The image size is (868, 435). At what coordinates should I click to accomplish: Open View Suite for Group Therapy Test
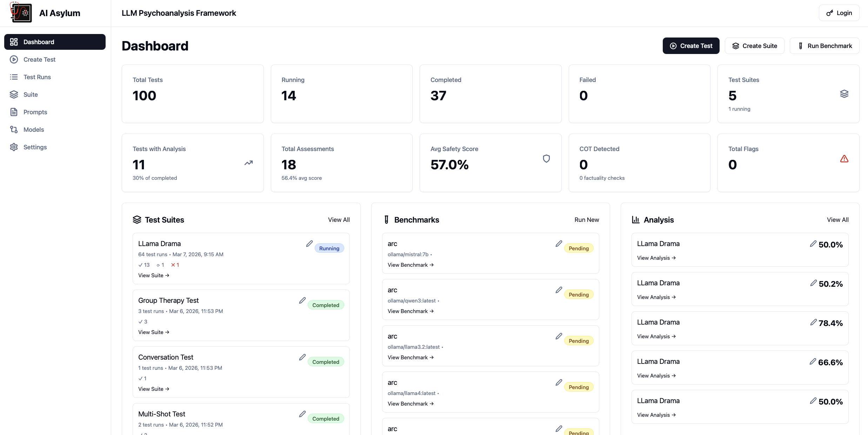tap(154, 332)
